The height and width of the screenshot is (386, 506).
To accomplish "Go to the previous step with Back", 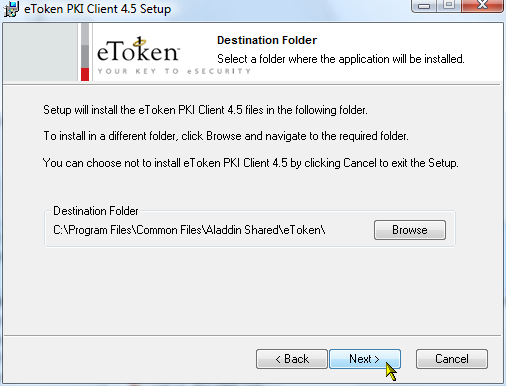I will [x=292, y=359].
